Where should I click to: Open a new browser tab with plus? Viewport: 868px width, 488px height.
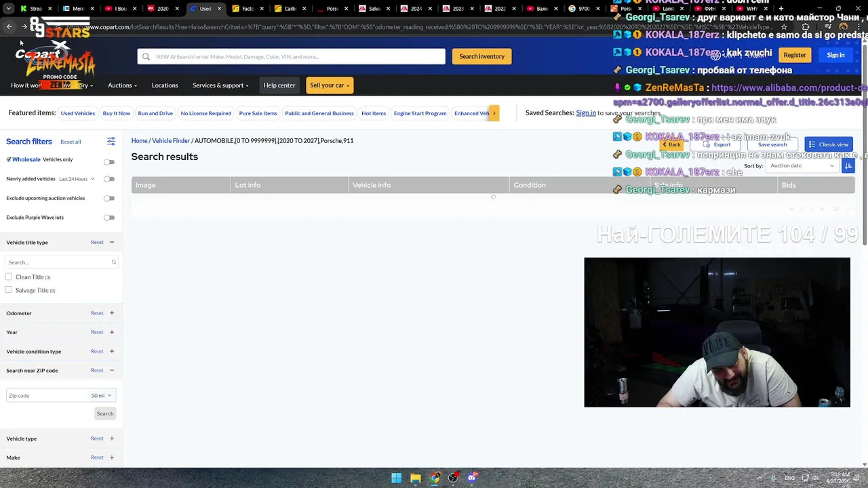pos(781,9)
